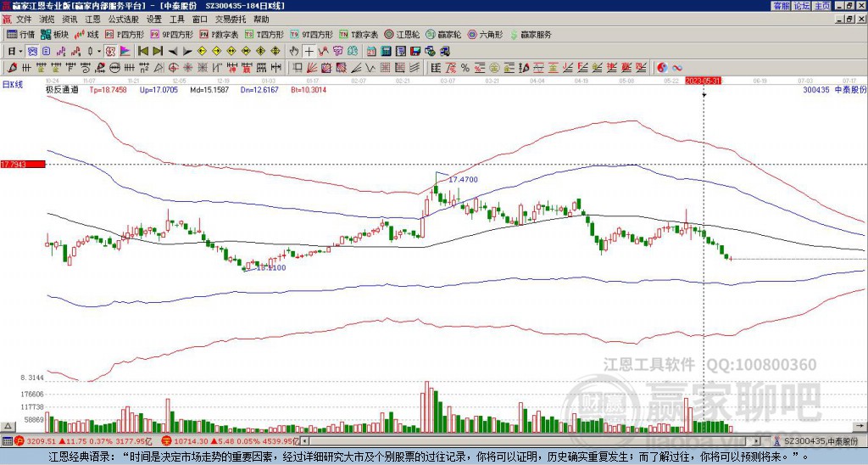Screen dimensions: 868x465
Task: Click the red pencil drawing tool
Action: (x=12, y=68)
